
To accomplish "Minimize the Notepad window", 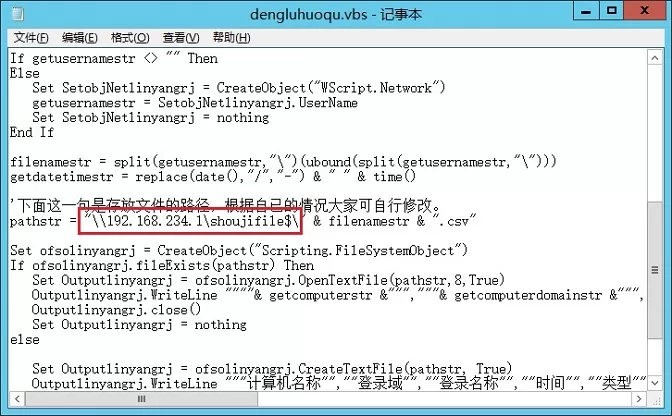I will click(x=586, y=11).
